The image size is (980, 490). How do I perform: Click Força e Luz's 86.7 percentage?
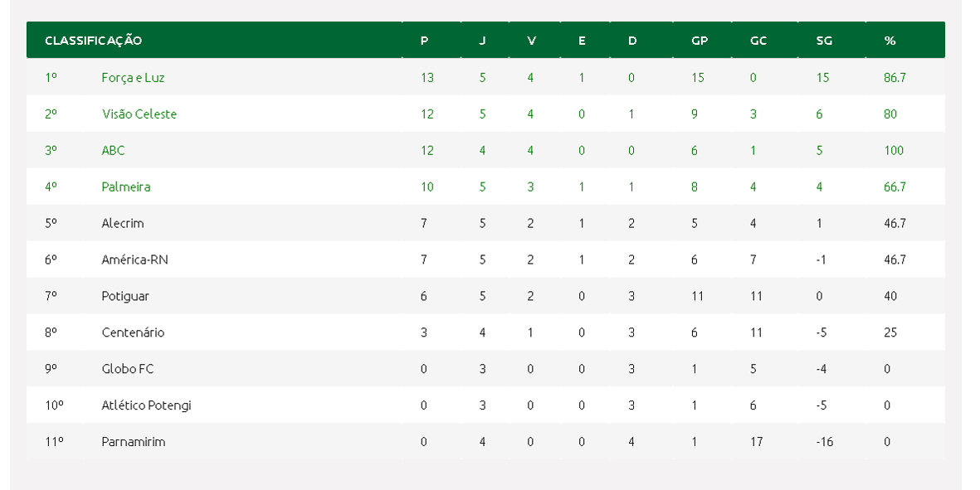(895, 77)
